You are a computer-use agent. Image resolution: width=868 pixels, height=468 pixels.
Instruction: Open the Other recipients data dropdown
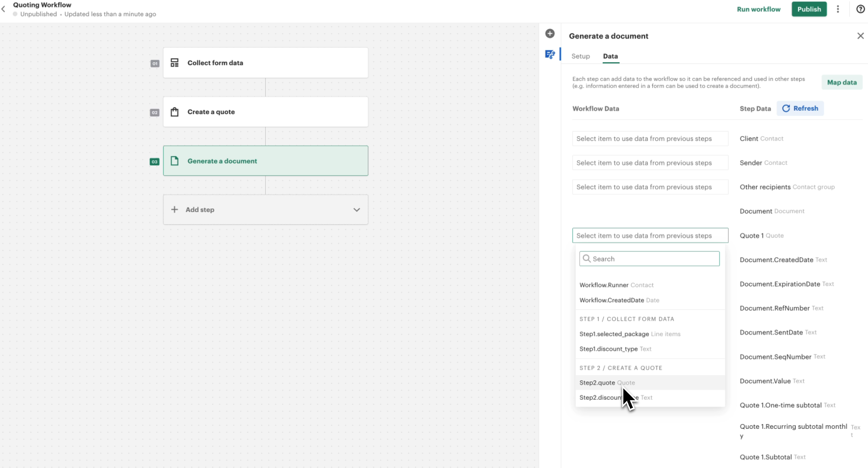click(x=650, y=187)
